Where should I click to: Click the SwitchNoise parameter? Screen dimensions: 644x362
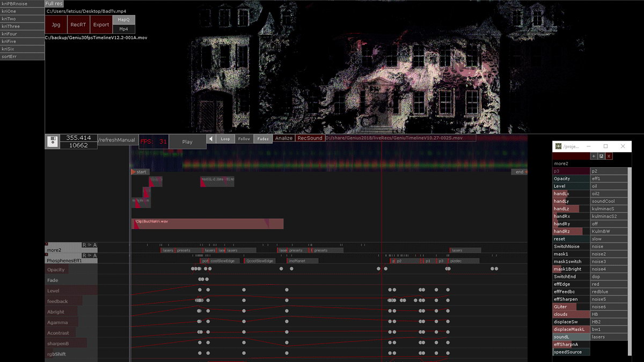click(x=571, y=247)
